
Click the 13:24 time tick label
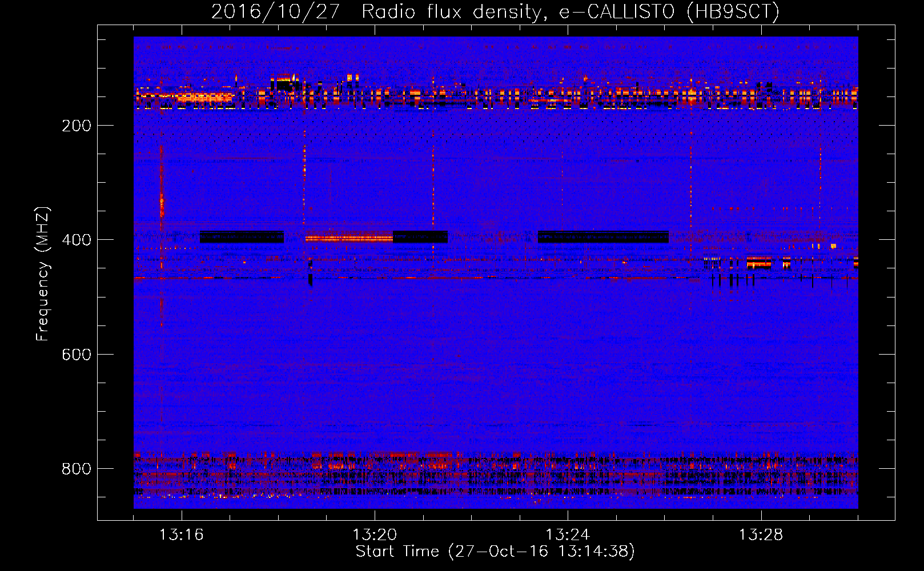(568, 535)
